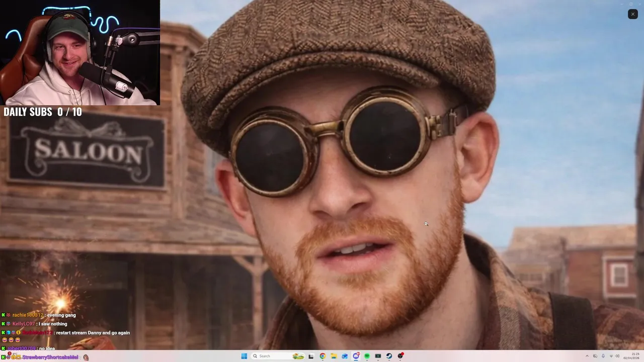This screenshot has height=362, width=644.
Task: Open the blue mail app taskbar icon
Action: [345, 356]
